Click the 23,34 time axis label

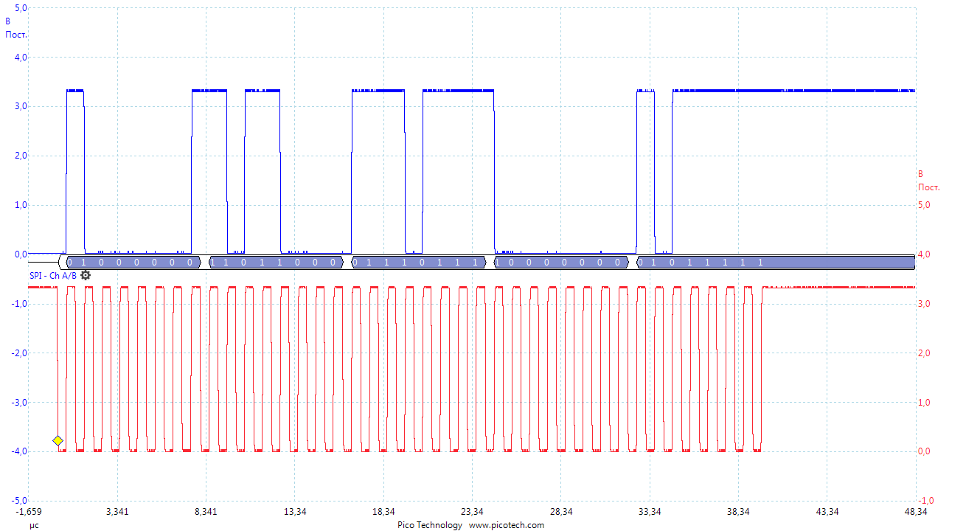pos(472,512)
